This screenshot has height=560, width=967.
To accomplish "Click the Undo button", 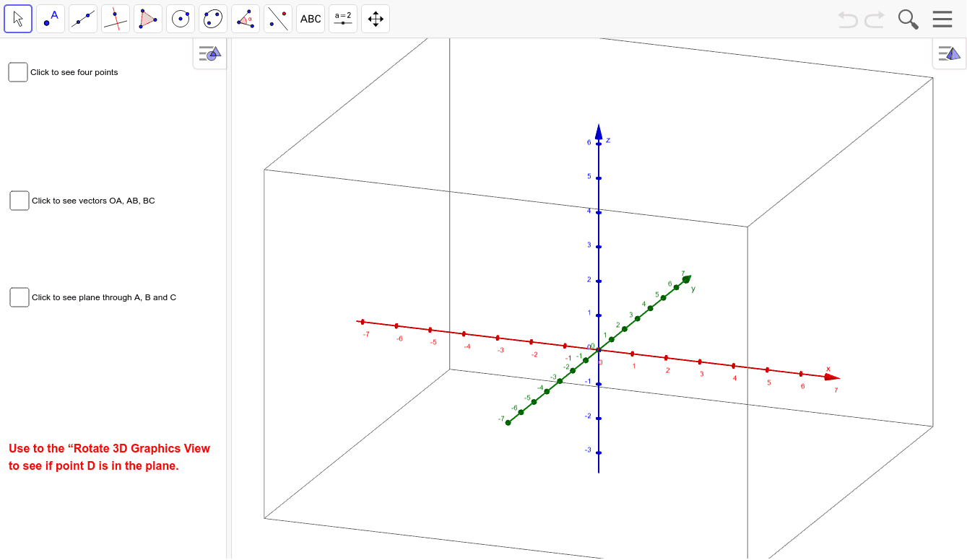I will click(846, 19).
